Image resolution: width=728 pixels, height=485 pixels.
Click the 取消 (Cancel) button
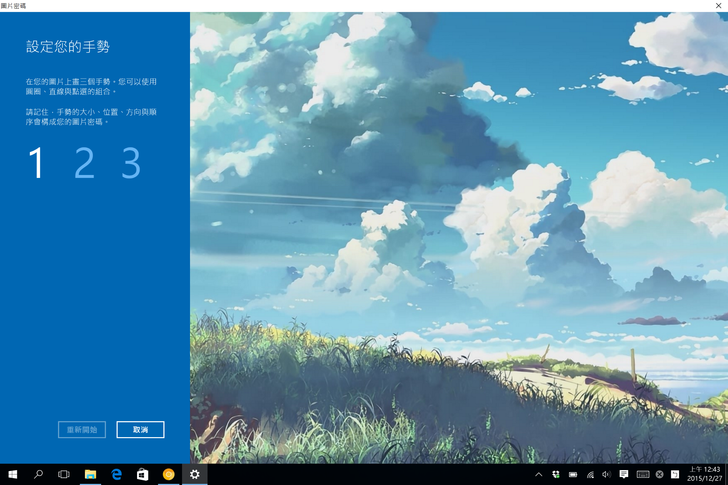point(140,429)
